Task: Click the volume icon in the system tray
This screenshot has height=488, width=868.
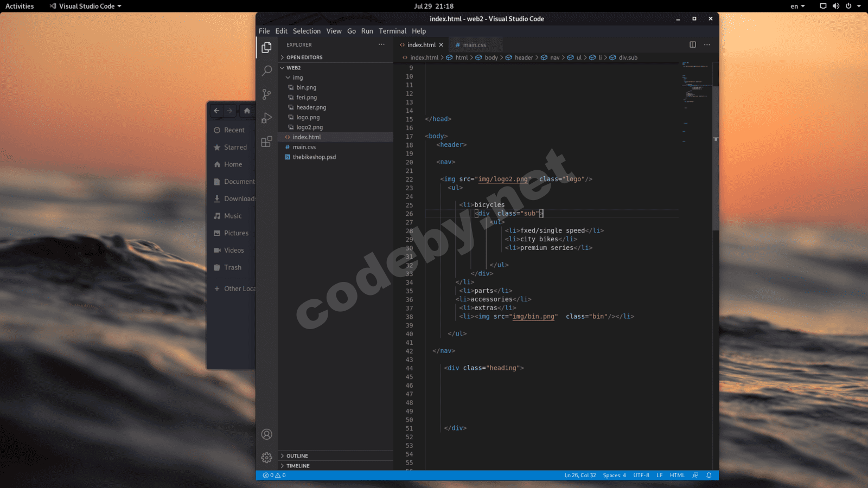Action: pyautogui.click(x=836, y=6)
